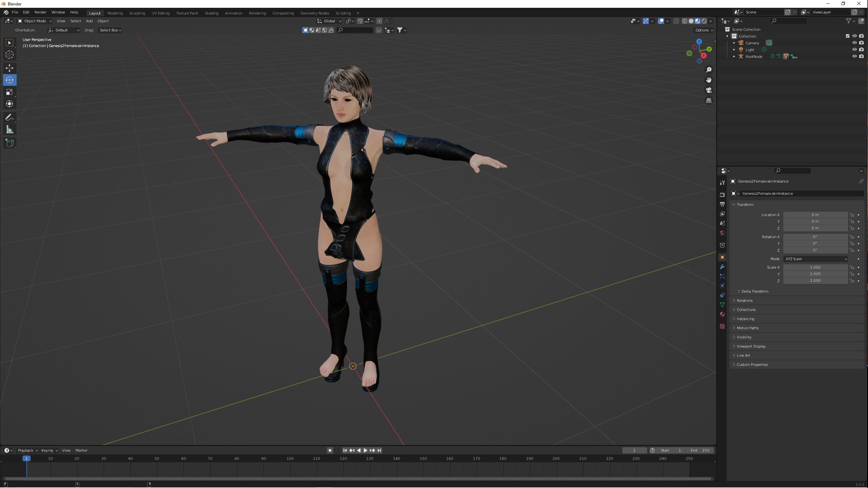868x488 pixels.
Task: Hide the Camera object in viewport
Action: pos(854,43)
